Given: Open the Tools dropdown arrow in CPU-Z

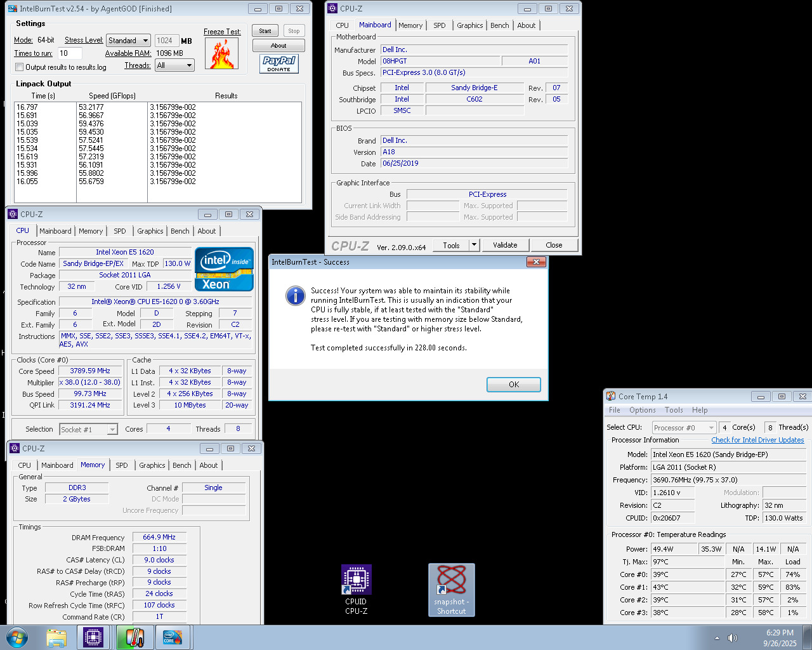Looking at the screenshot, I should [x=474, y=245].
